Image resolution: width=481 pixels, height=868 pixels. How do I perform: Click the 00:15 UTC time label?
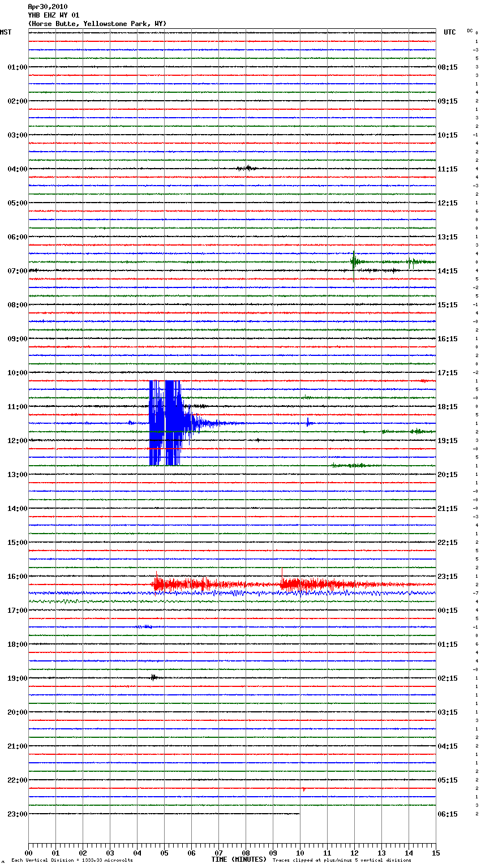(x=448, y=611)
